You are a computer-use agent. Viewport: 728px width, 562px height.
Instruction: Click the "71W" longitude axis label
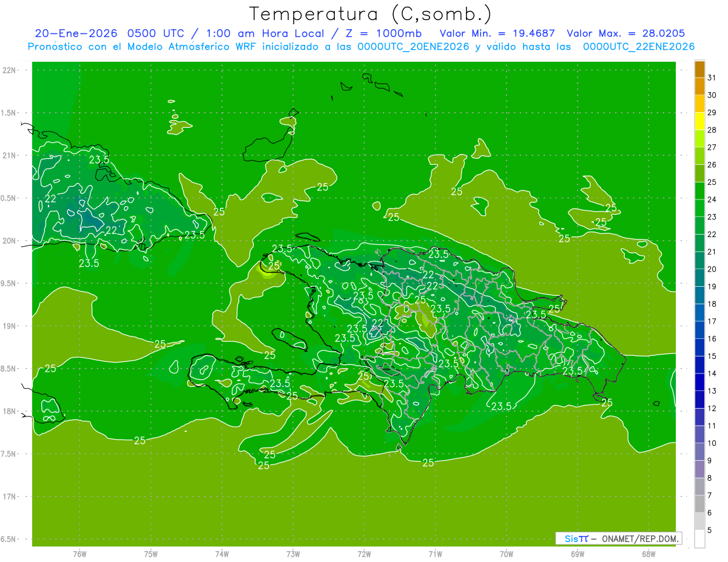point(435,554)
